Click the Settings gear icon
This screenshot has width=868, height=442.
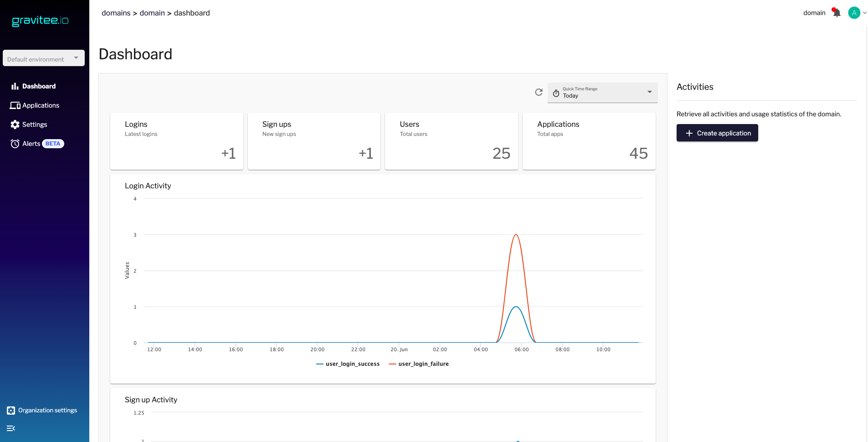[x=15, y=125]
